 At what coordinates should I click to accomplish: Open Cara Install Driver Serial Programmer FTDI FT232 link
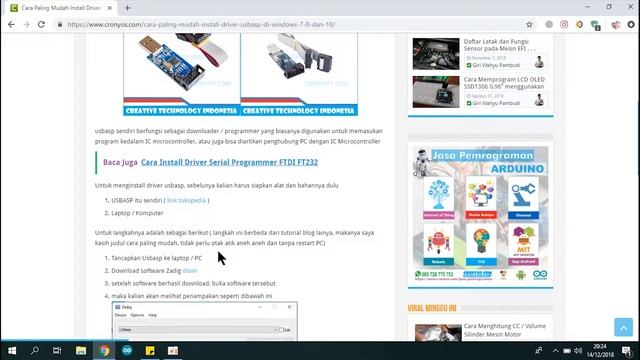click(229, 162)
